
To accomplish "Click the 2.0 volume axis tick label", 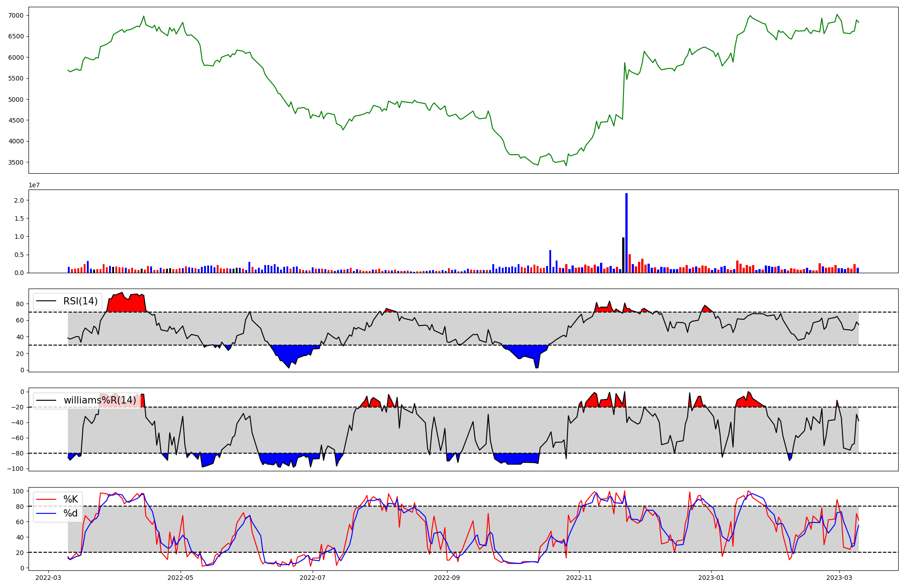I will point(19,200).
